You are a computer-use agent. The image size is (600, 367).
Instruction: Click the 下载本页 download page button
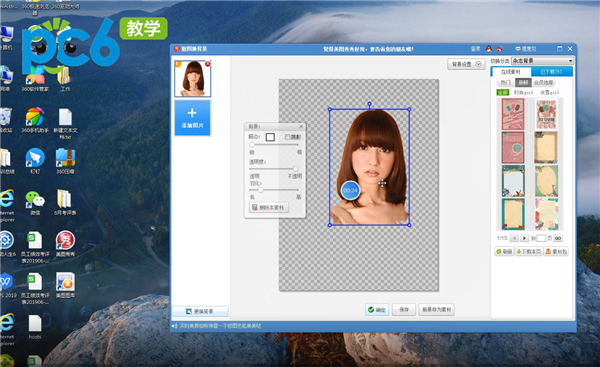pos(529,251)
